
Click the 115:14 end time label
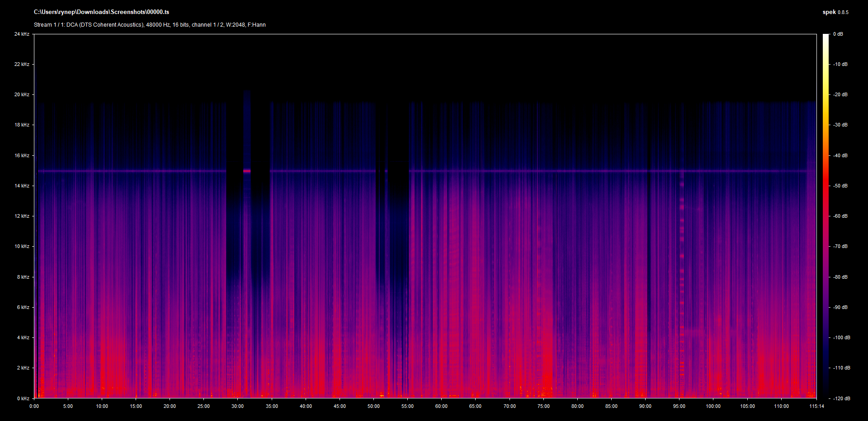click(x=816, y=406)
